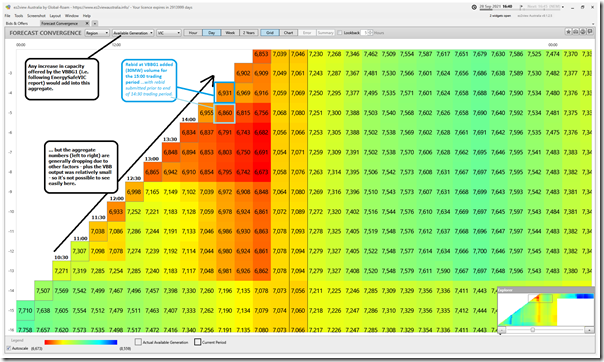Expand the VIC region dropdown

point(168,33)
